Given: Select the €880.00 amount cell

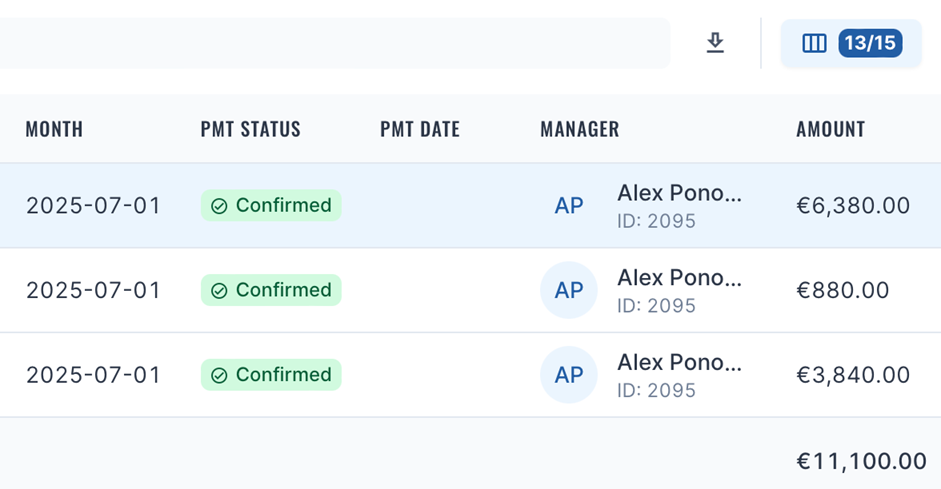Looking at the screenshot, I should pos(842,290).
